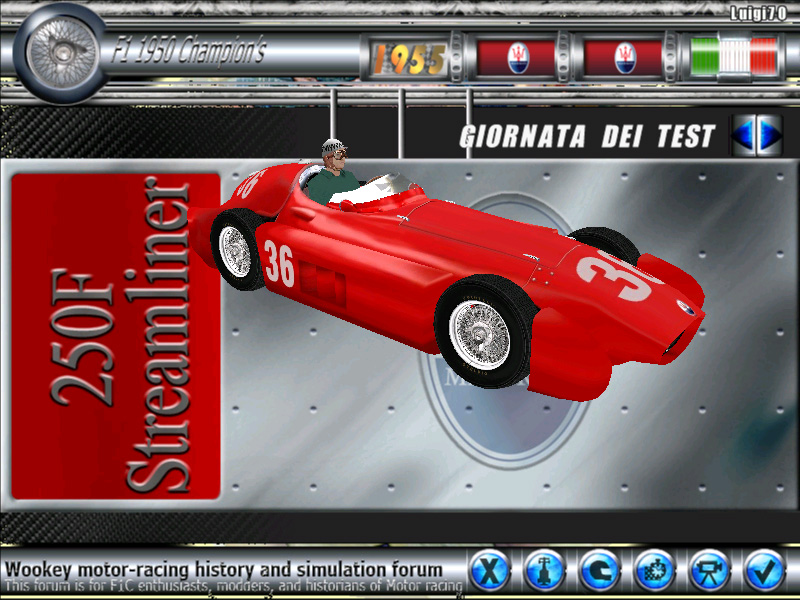Viewport: 800px width, 600px height.
Task: Select next session with right blue arrow
Action: 769,134
